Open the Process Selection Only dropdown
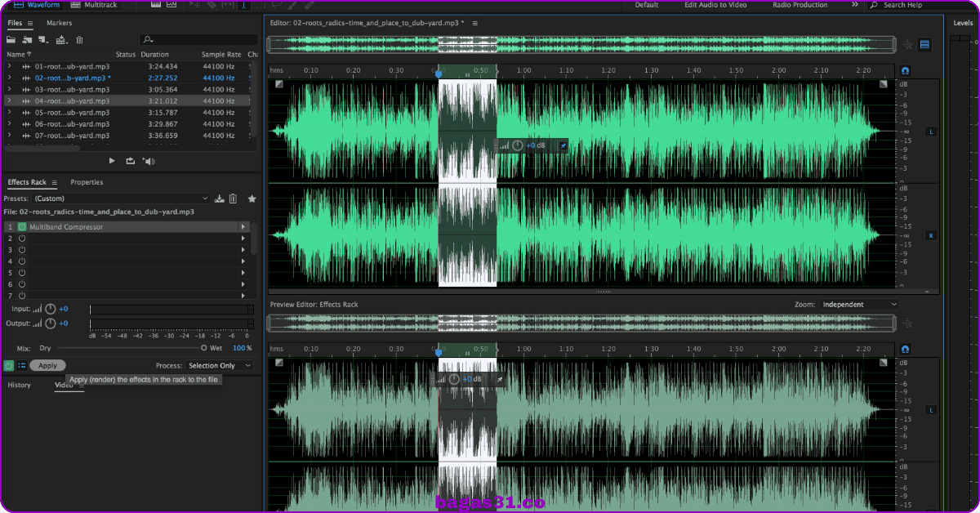Screen dimensions: 980x513 (219, 366)
